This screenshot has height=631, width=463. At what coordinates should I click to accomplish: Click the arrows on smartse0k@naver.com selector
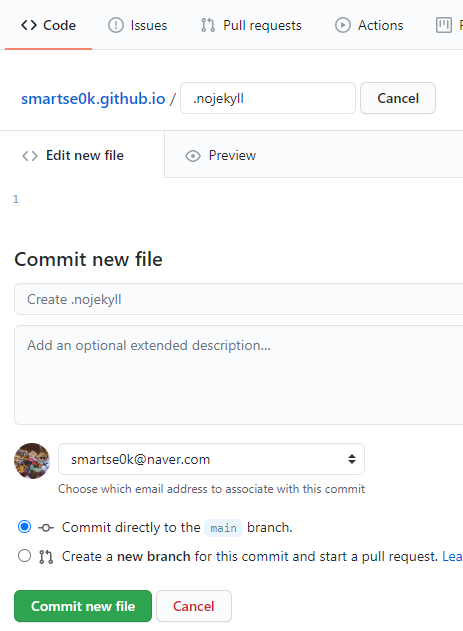(352, 459)
